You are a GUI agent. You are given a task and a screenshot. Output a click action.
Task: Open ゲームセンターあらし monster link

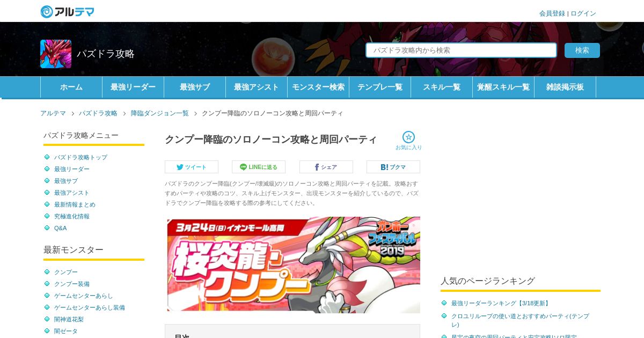coord(84,296)
